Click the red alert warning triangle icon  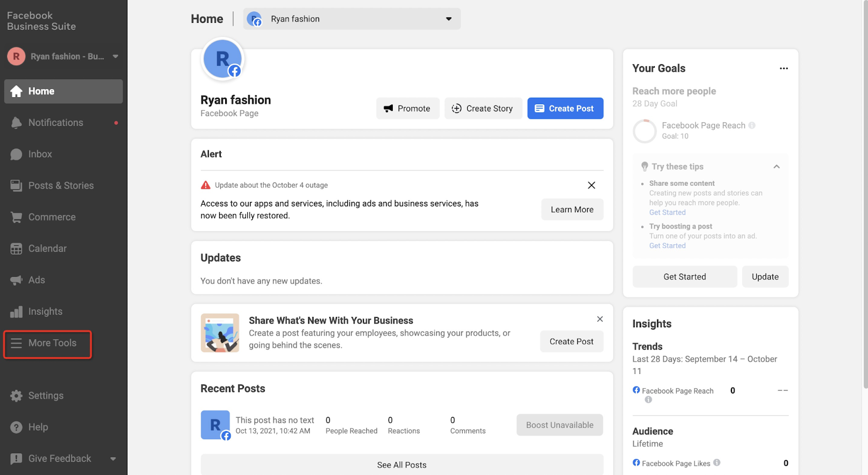tap(206, 185)
